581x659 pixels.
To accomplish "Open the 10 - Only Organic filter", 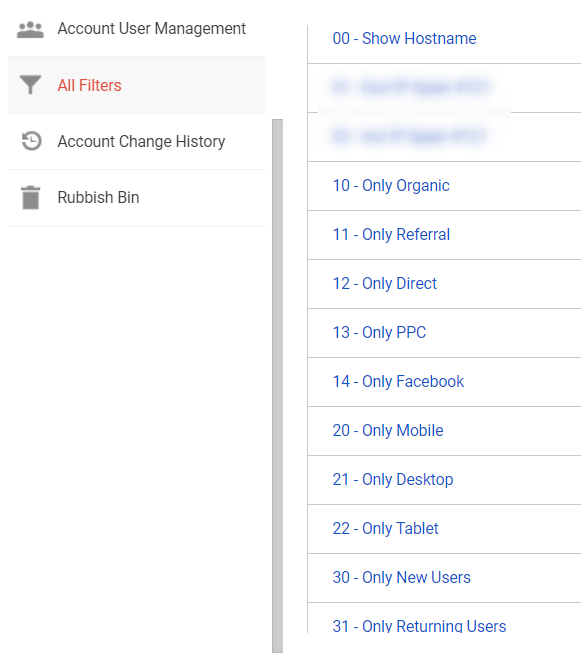I will pyautogui.click(x=391, y=185).
